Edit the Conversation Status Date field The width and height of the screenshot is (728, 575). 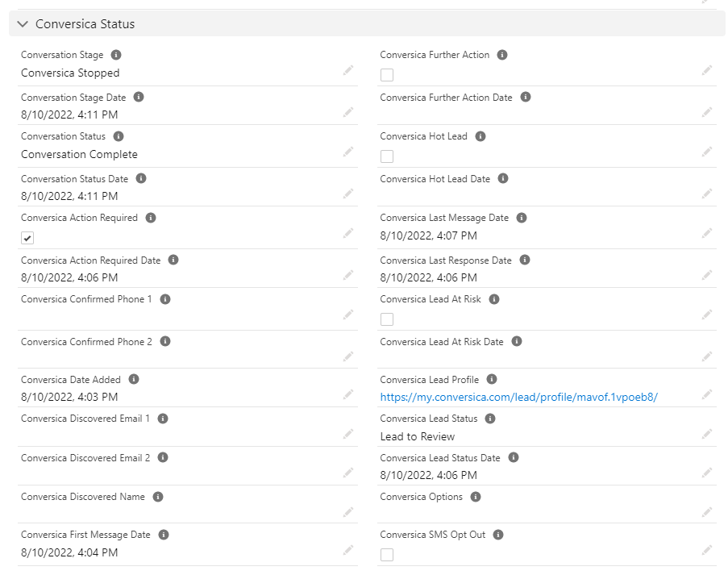[x=348, y=194]
